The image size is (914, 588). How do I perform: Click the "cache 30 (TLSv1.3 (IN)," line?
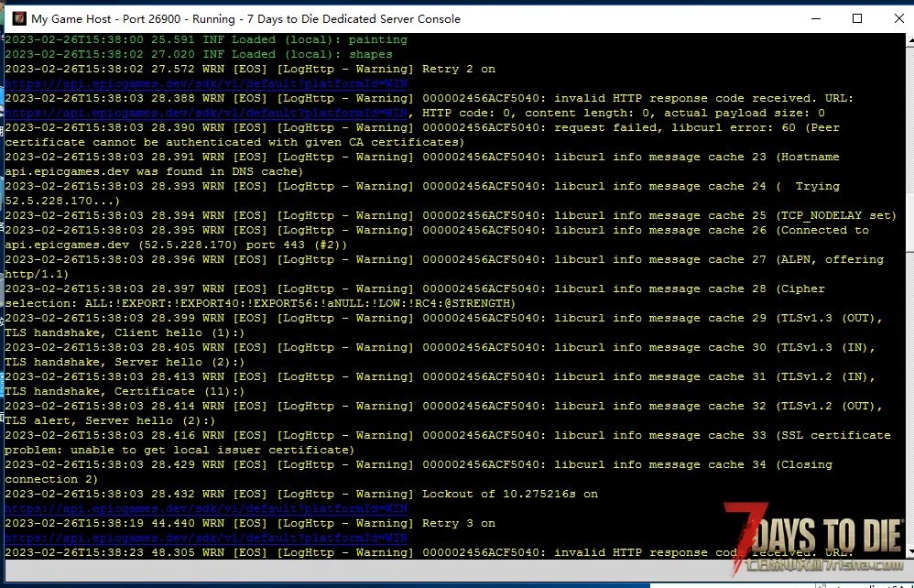click(x=441, y=347)
